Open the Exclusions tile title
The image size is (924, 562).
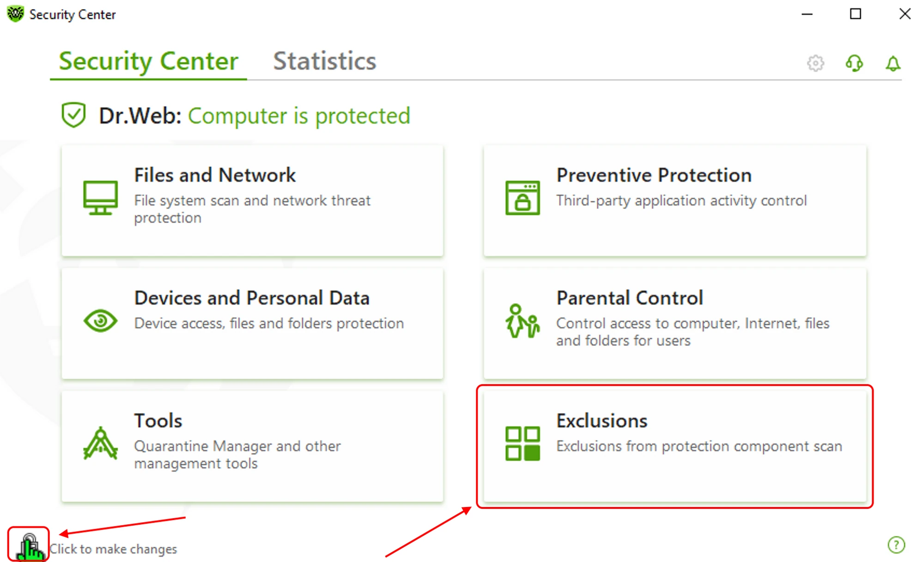[x=602, y=421]
